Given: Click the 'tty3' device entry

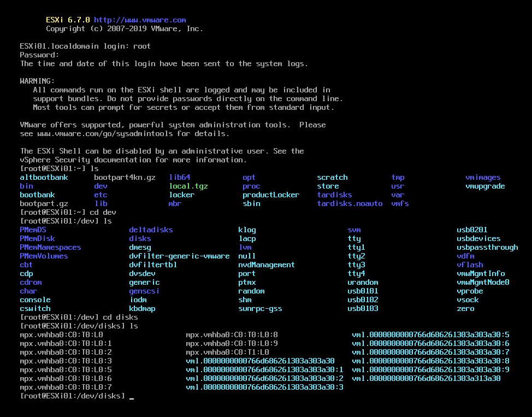Looking at the screenshot, I should (x=356, y=265).
